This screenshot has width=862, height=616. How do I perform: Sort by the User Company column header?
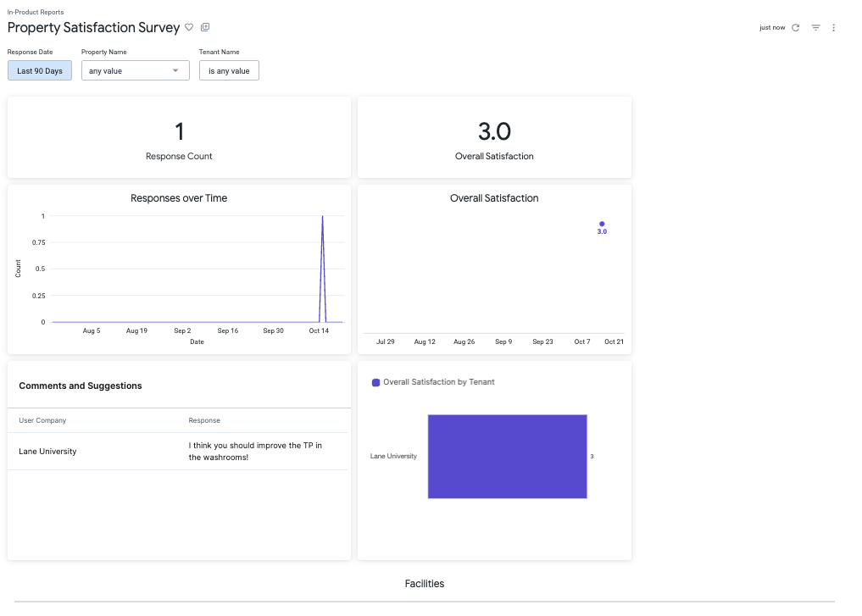click(x=42, y=420)
